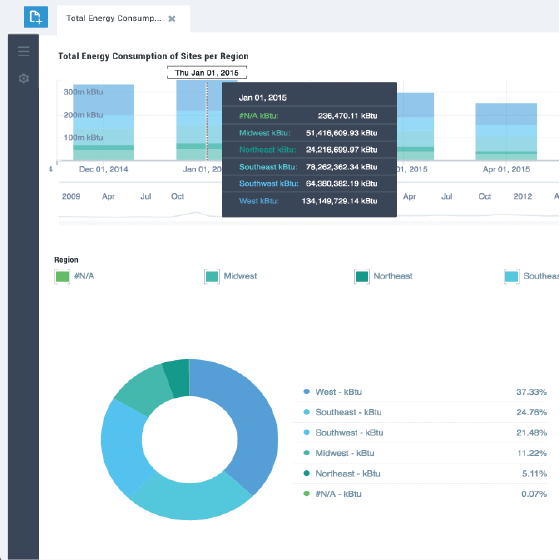The height and width of the screenshot is (560, 560).
Task: Open the hamburger menu in sidebar
Action: pos(24,51)
